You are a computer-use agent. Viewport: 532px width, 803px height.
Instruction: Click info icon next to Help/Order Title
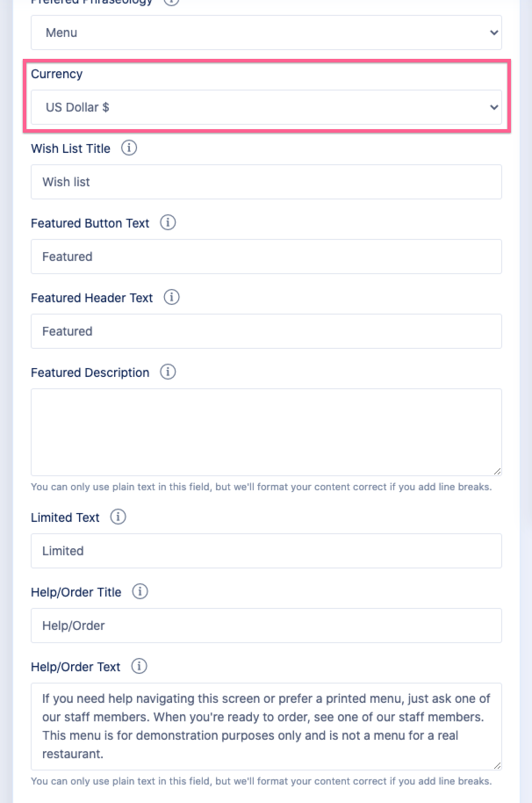click(140, 592)
